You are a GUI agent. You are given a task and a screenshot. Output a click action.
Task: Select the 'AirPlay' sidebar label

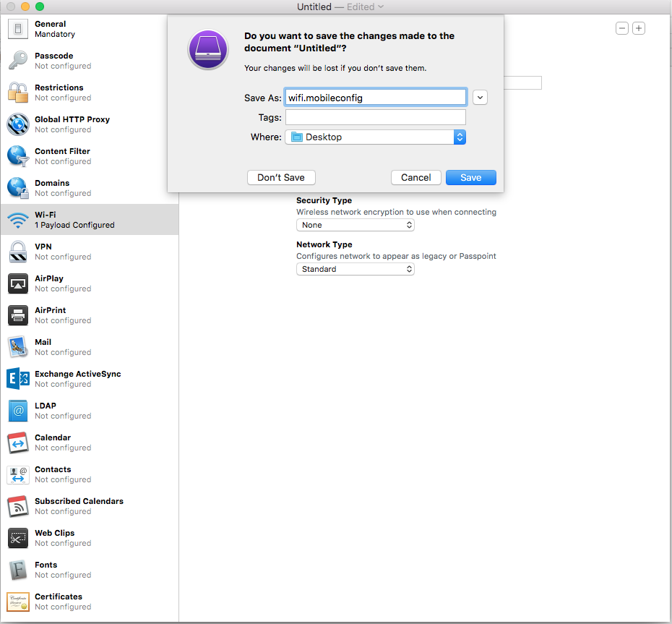point(49,278)
